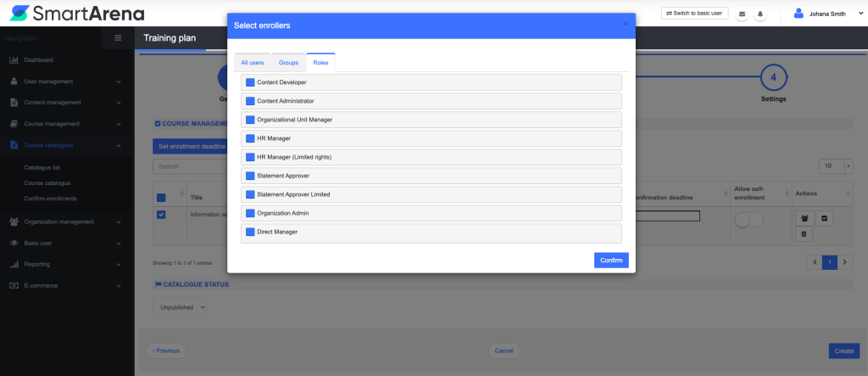Image resolution: width=868 pixels, height=376 pixels.
Task: Open the Johana Smith account dropdown arrow
Action: coord(860,14)
